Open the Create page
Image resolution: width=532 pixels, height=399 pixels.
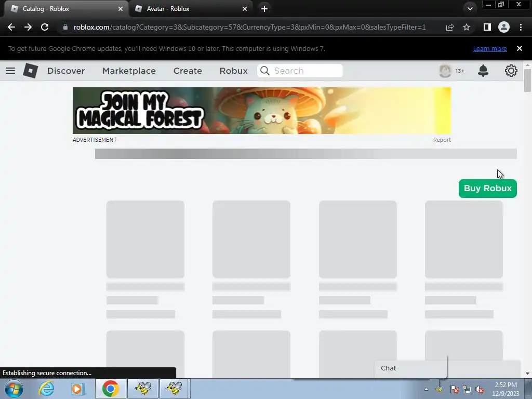(x=188, y=71)
